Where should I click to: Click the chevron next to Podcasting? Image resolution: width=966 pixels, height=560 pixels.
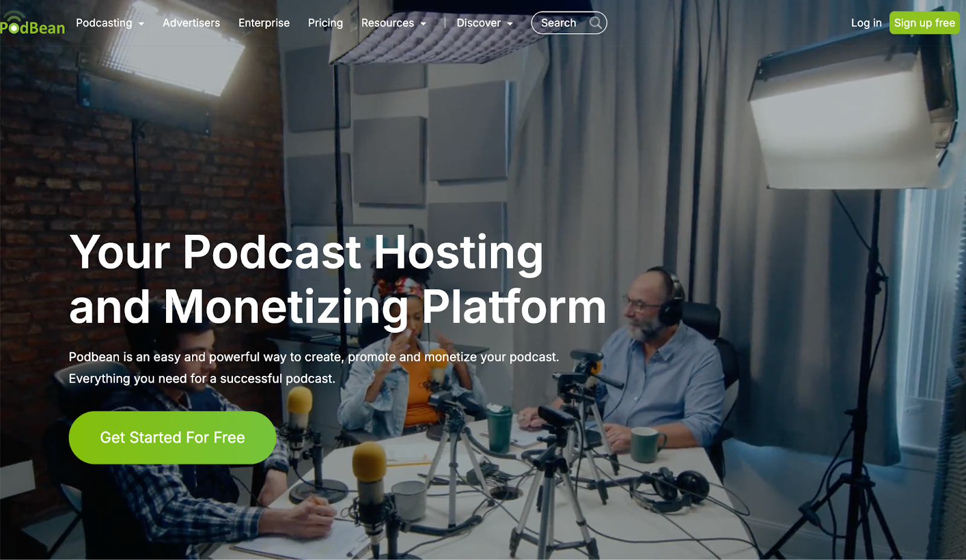coord(142,24)
